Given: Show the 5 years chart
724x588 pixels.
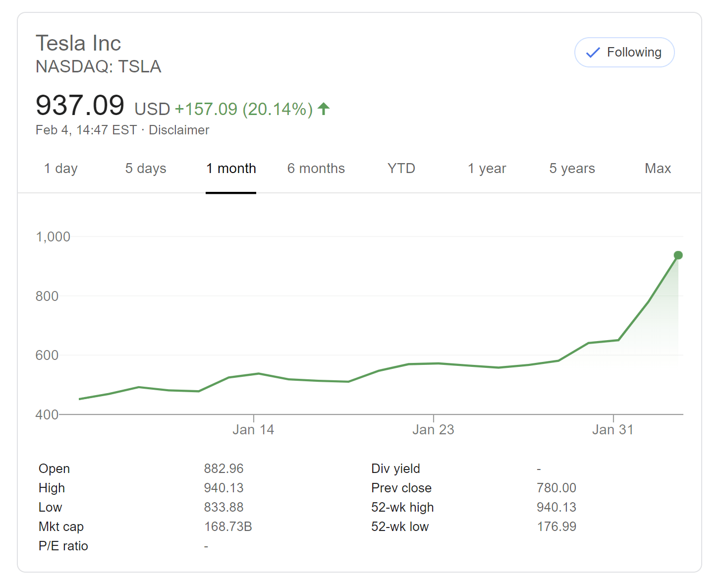Looking at the screenshot, I should (572, 169).
